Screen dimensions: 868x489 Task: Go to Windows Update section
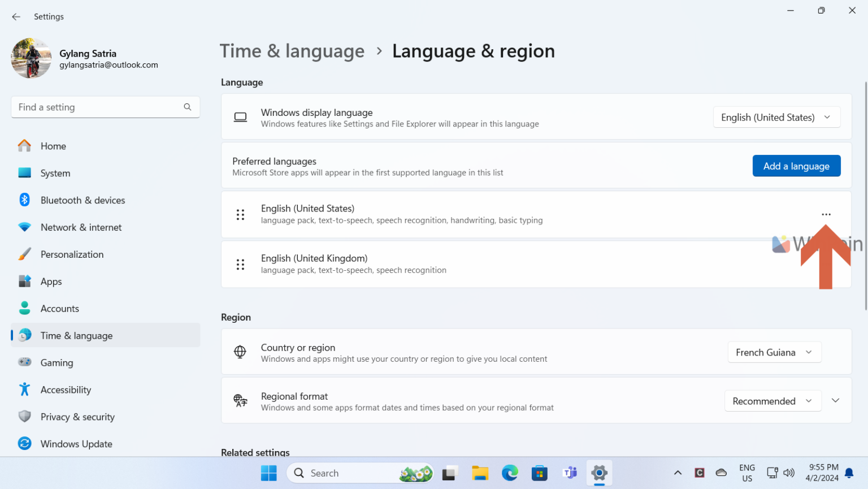coord(76,444)
